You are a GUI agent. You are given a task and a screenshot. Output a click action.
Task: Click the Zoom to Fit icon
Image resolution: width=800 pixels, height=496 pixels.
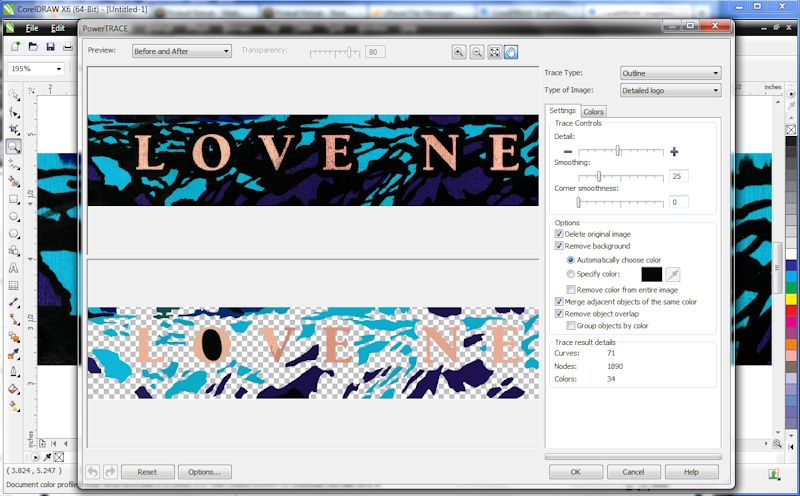point(494,52)
